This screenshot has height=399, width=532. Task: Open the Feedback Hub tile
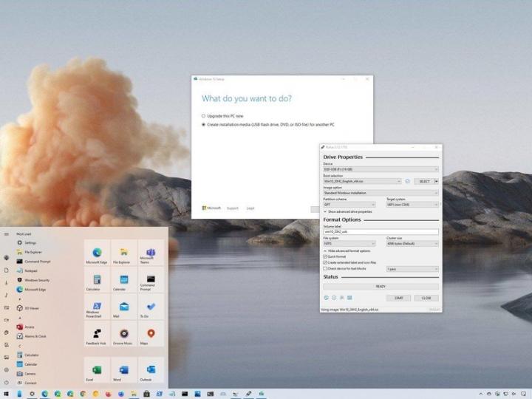[x=96, y=335]
